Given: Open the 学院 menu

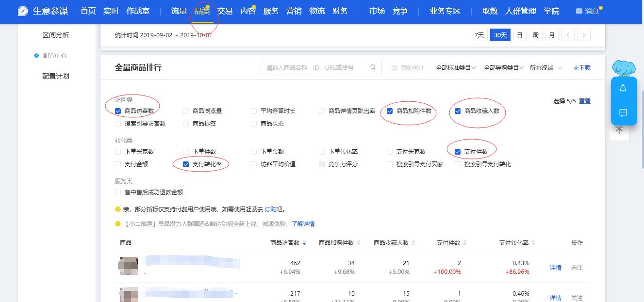Looking at the screenshot, I should [x=551, y=11].
